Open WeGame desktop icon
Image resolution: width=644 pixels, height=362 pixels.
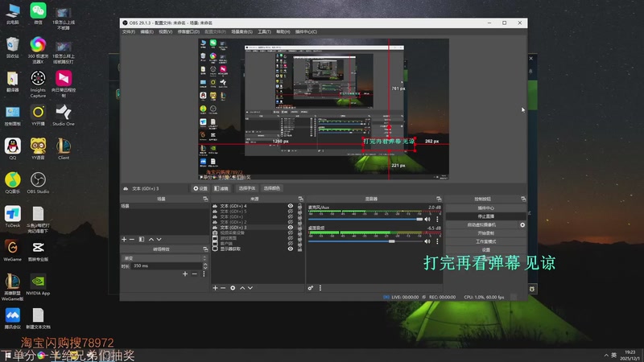(x=13, y=251)
